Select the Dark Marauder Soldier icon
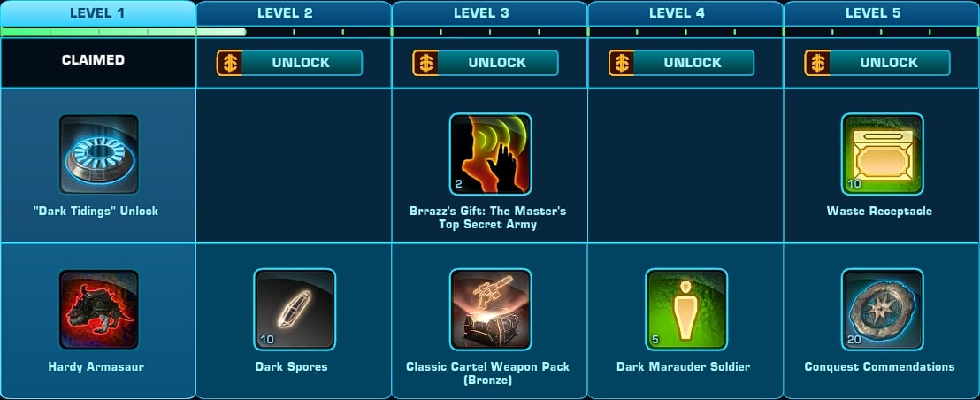 pyautogui.click(x=686, y=310)
